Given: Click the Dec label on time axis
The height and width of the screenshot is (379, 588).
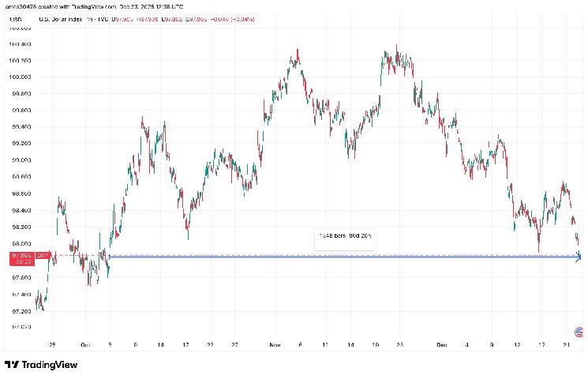Looking at the screenshot, I should click(442, 344).
